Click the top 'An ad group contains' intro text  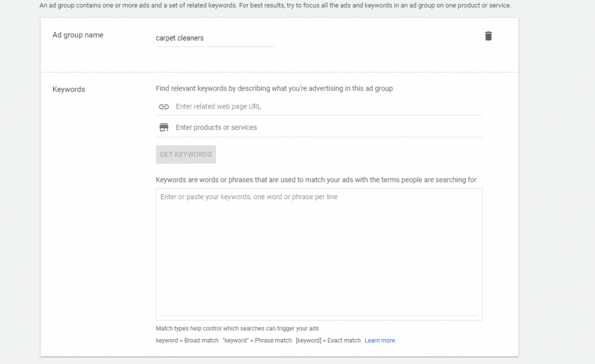pyautogui.click(x=275, y=6)
